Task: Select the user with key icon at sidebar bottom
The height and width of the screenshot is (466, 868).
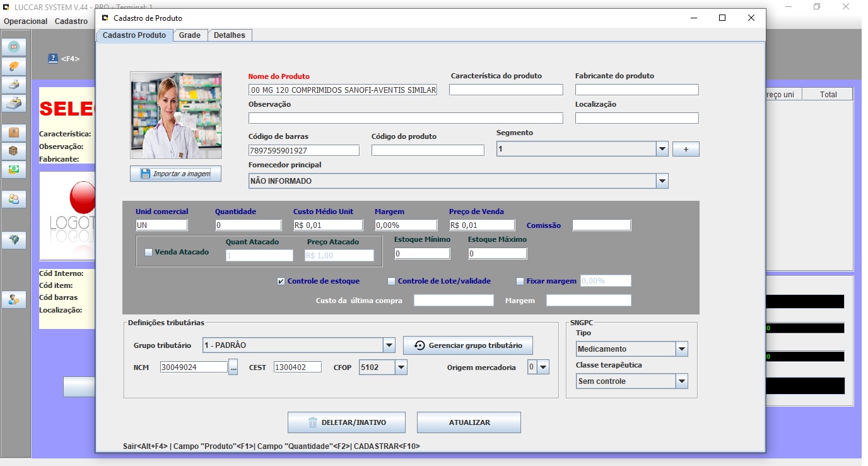Action: (x=14, y=300)
